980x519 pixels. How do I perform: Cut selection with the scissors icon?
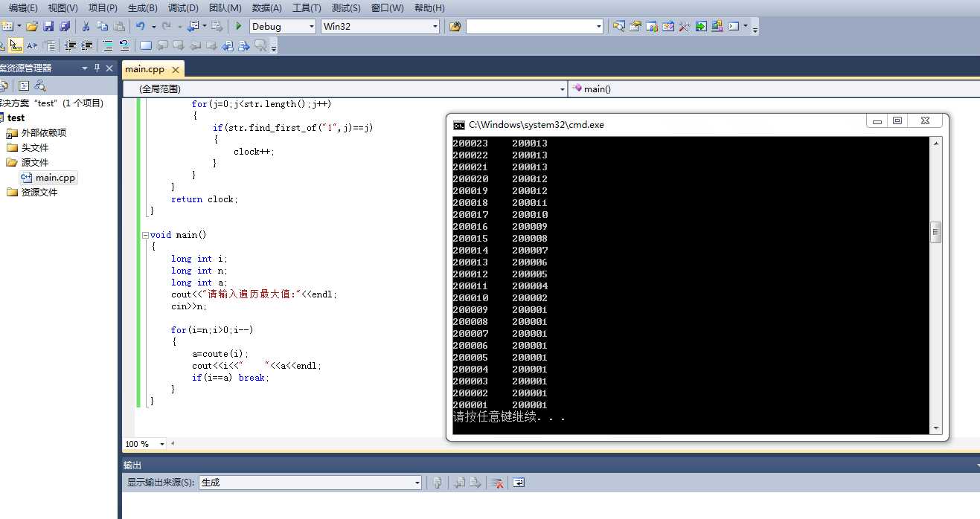(86, 26)
